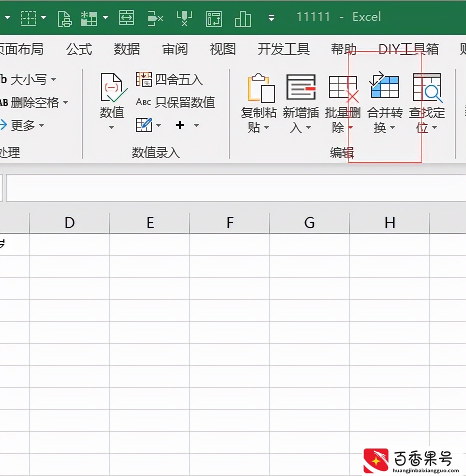
Task: Click the plus sign icon in 数值录入 group
Action: point(180,125)
